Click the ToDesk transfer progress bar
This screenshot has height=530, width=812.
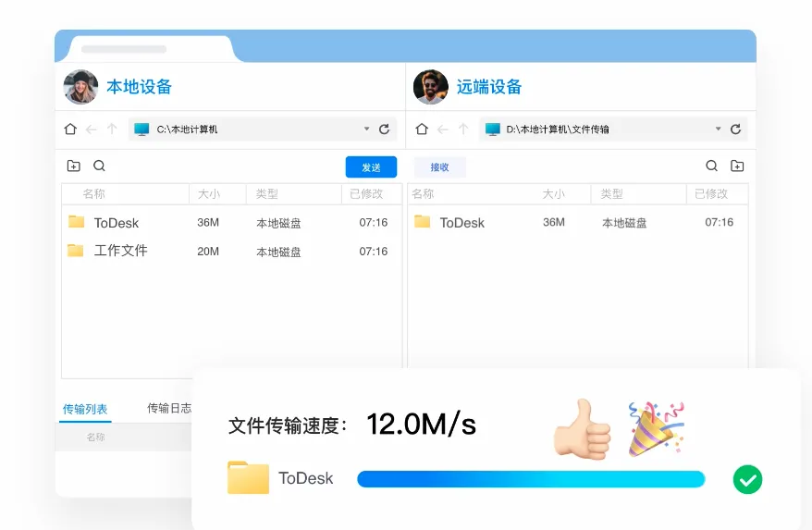click(532, 479)
